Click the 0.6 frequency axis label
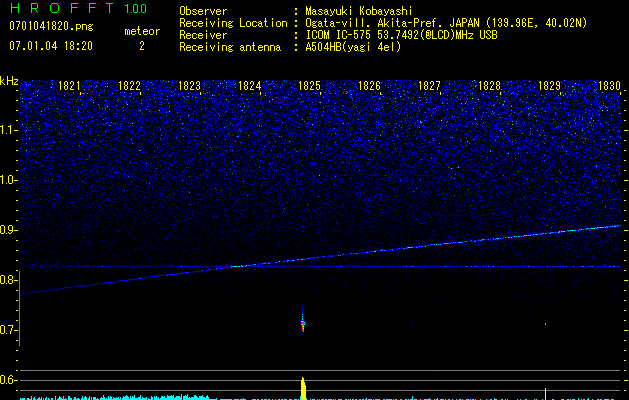The image size is (629, 400). click(9, 380)
